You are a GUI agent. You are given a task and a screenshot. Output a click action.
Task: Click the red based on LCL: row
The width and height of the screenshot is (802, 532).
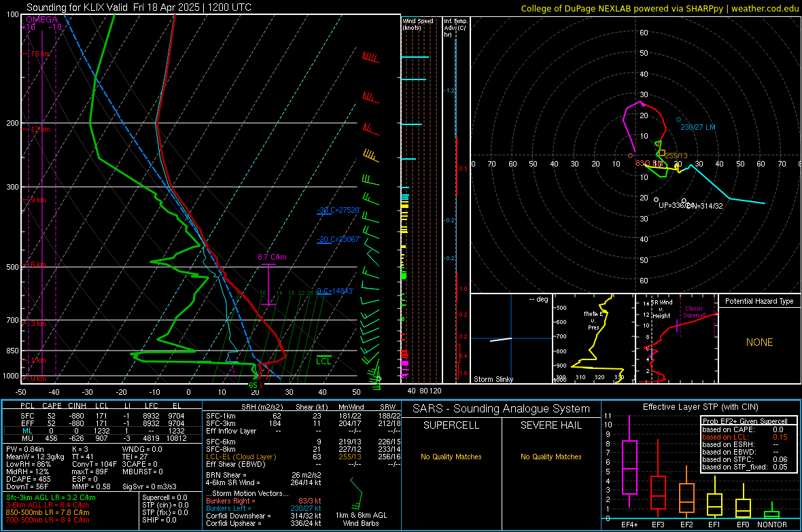tap(745, 437)
